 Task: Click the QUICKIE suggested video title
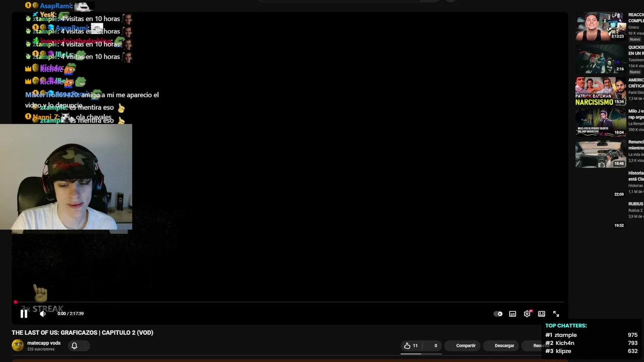(636, 50)
